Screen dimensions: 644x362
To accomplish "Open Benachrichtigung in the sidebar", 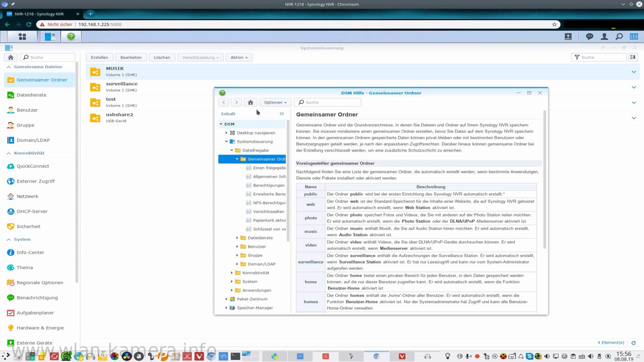I will tap(40, 298).
